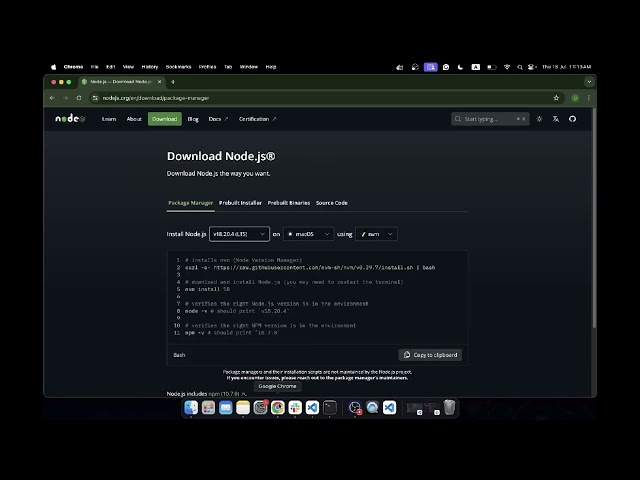
Task: Reload the page with refresh icon
Action: 79,98
